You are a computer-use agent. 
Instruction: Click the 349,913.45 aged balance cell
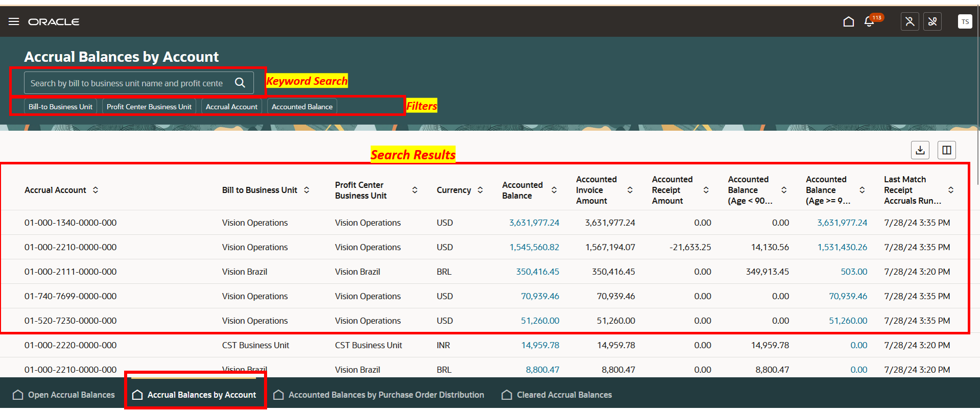767,272
